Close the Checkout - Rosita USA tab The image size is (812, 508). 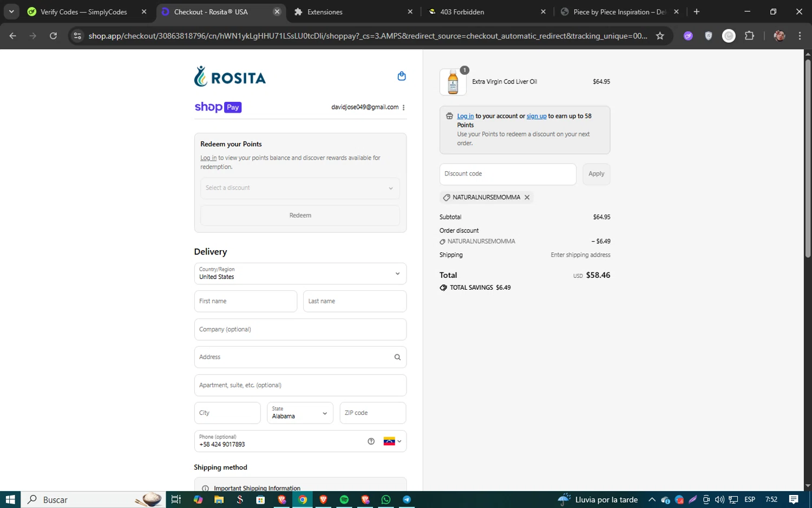(277, 11)
